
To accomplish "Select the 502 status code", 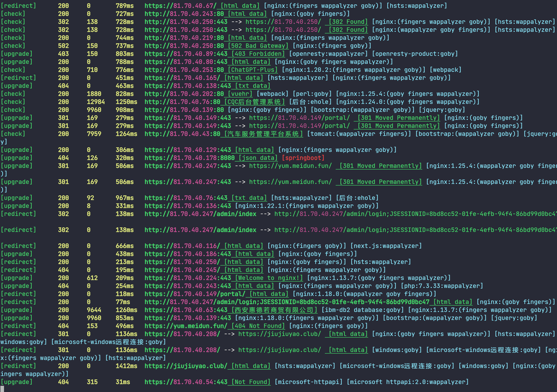I will tap(63, 46).
